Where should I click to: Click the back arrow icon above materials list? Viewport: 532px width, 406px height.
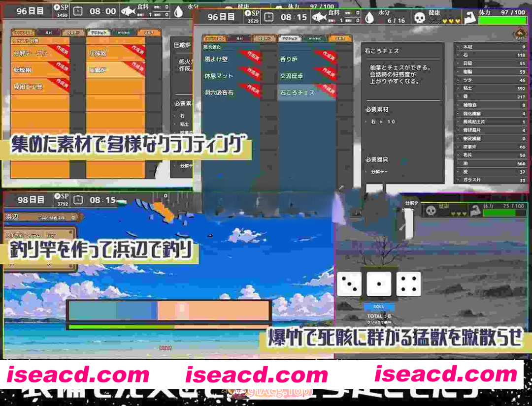520,34
